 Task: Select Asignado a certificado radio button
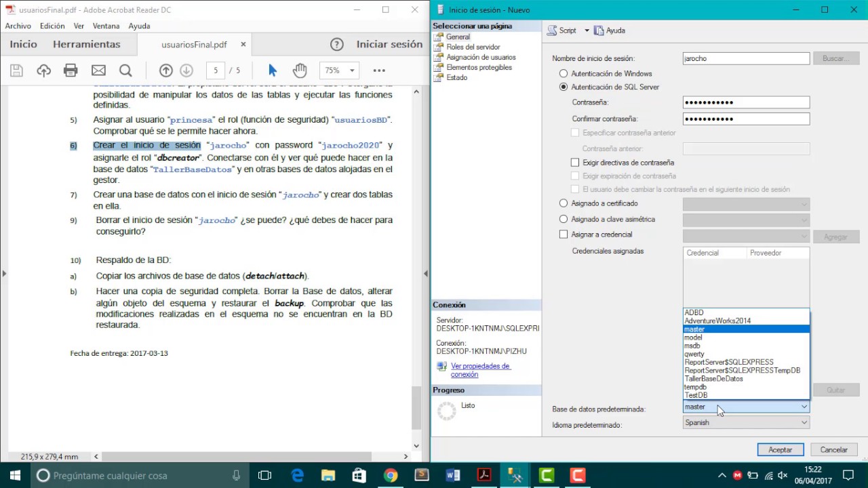click(x=563, y=203)
